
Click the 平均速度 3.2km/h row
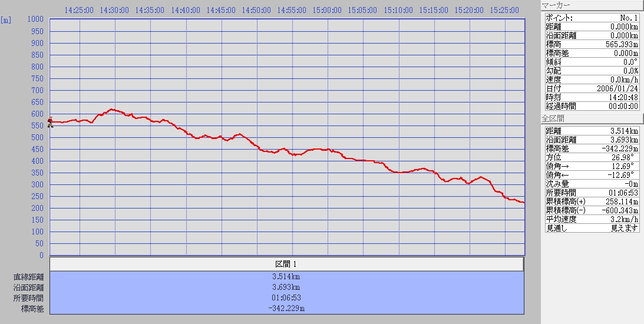[592, 219]
